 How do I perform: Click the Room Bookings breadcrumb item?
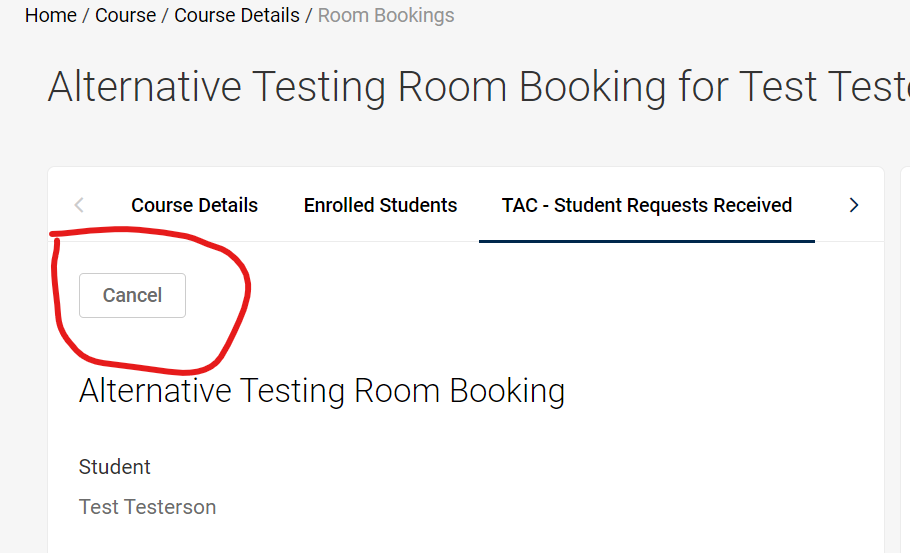coord(386,15)
